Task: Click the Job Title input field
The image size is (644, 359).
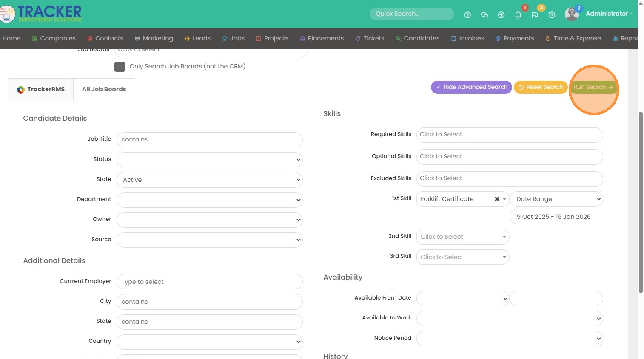Action: point(209,139)
